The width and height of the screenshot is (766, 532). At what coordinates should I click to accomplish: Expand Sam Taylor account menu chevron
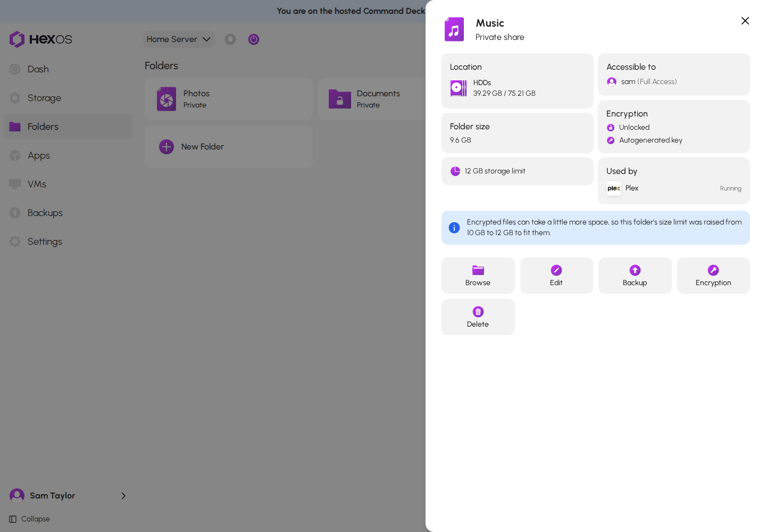pos(123,496)
